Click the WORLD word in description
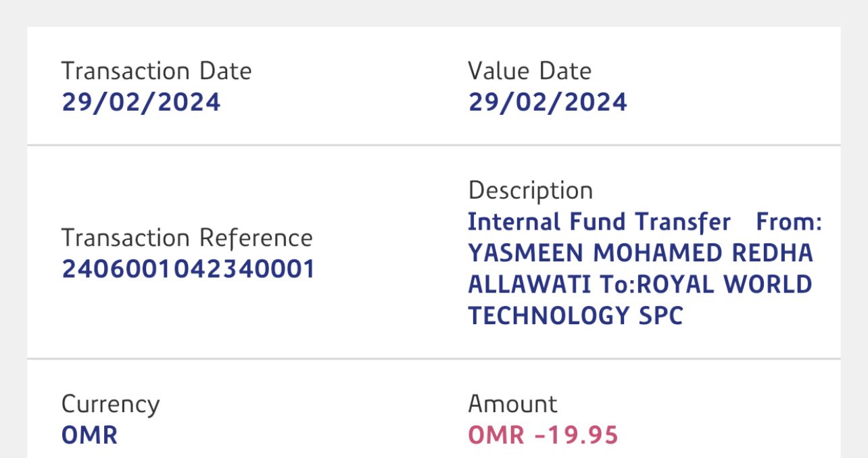This screenshot has width=868, height=458. 767,284
